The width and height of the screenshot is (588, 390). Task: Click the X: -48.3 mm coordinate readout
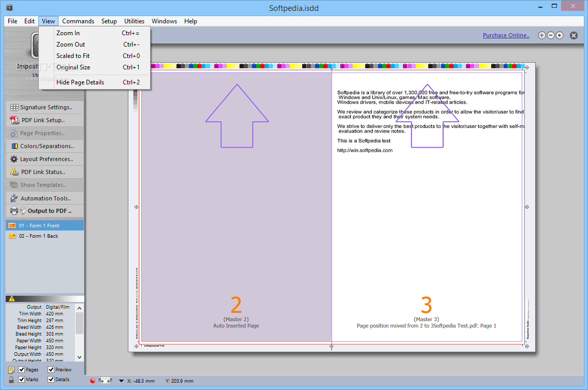(141, 381)
